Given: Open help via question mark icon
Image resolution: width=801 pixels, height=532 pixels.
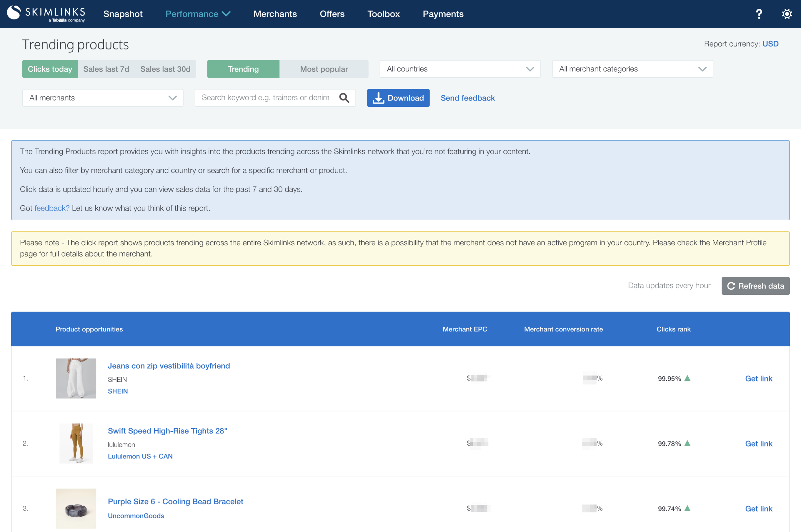Looking at the screenshot, I should (759, 14).
